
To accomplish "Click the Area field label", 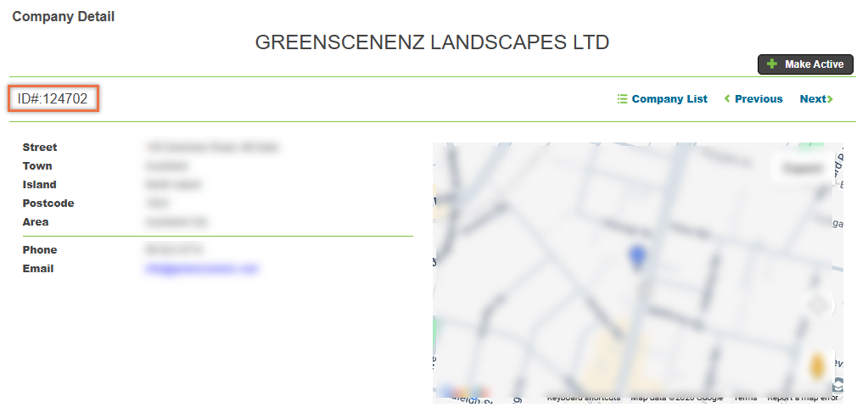I will (x=36, y=222).
